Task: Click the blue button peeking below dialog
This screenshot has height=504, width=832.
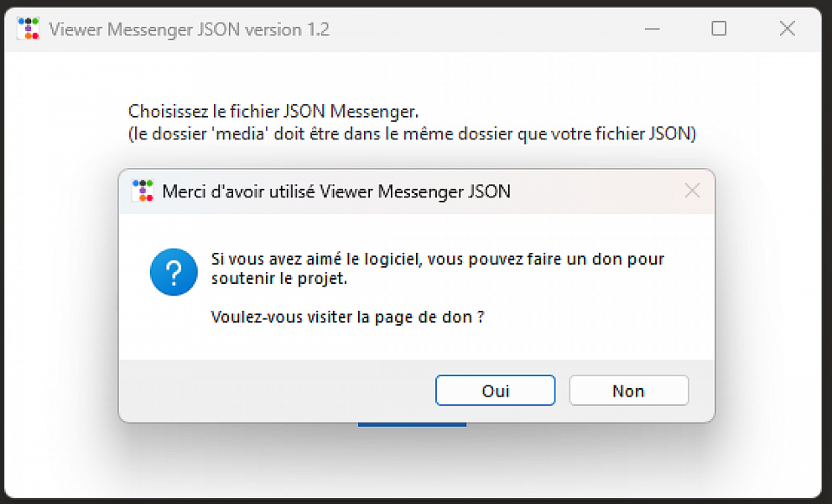Action: point(412,424)
